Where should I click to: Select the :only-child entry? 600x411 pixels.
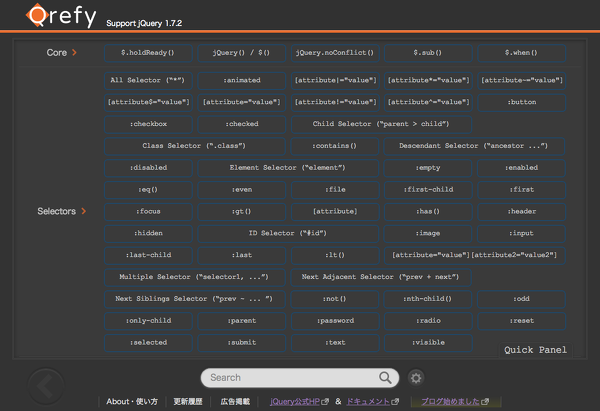[148, 320]
